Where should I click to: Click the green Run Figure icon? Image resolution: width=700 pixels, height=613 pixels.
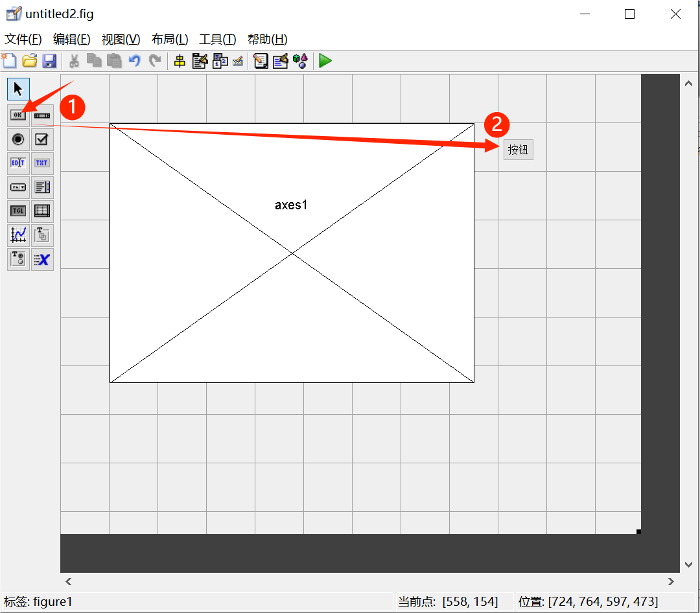(x=325, y=61)
